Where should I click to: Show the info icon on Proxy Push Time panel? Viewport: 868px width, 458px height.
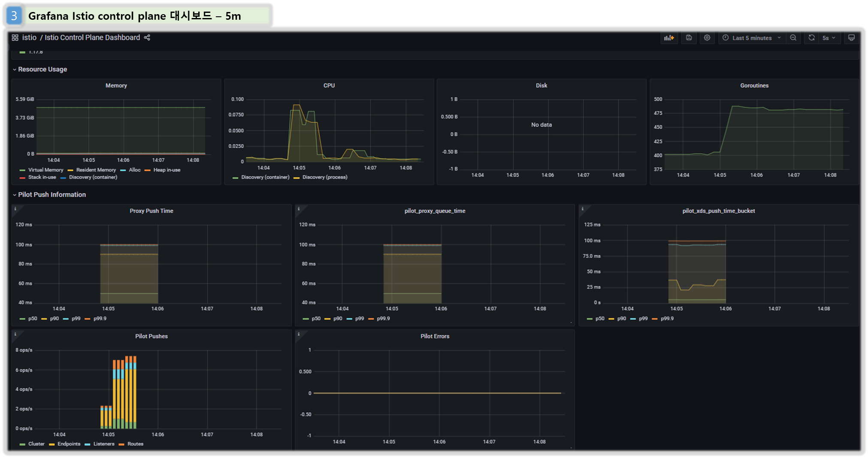pyautogui.click(x=15, y=209)
